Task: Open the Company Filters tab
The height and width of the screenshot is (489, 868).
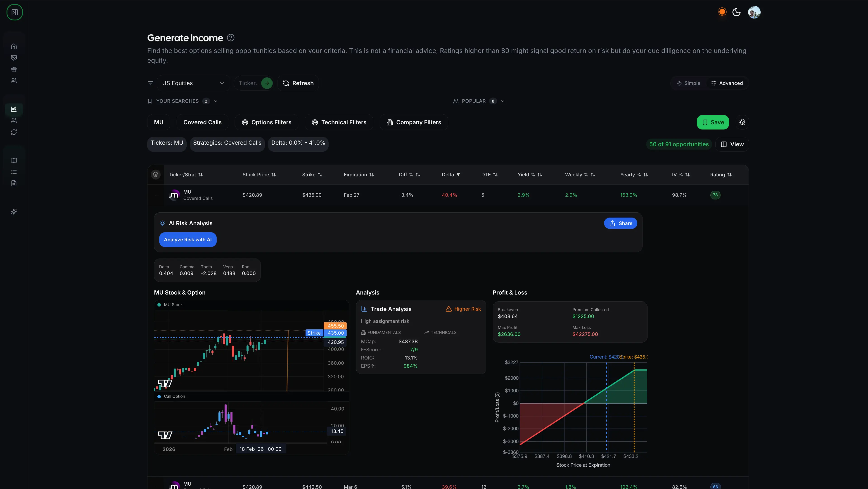Action: [x=414, y=122]
